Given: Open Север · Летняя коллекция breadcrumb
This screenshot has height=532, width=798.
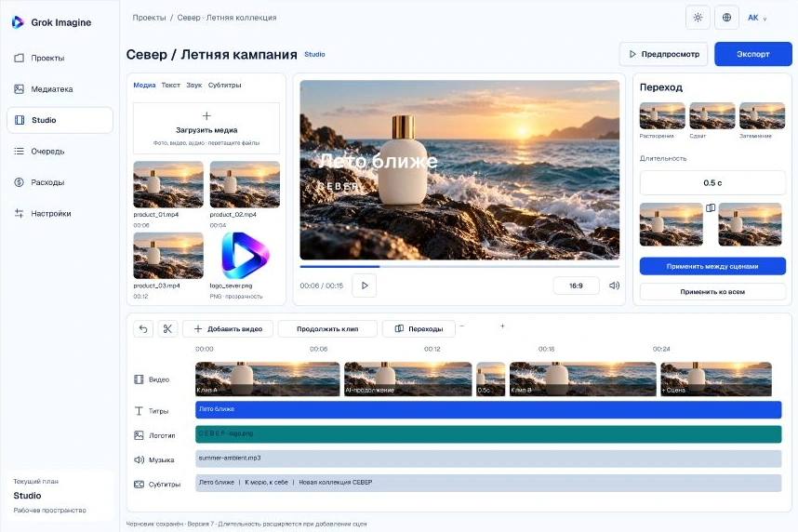Looking at the screenshot, I should click(227, 18).
